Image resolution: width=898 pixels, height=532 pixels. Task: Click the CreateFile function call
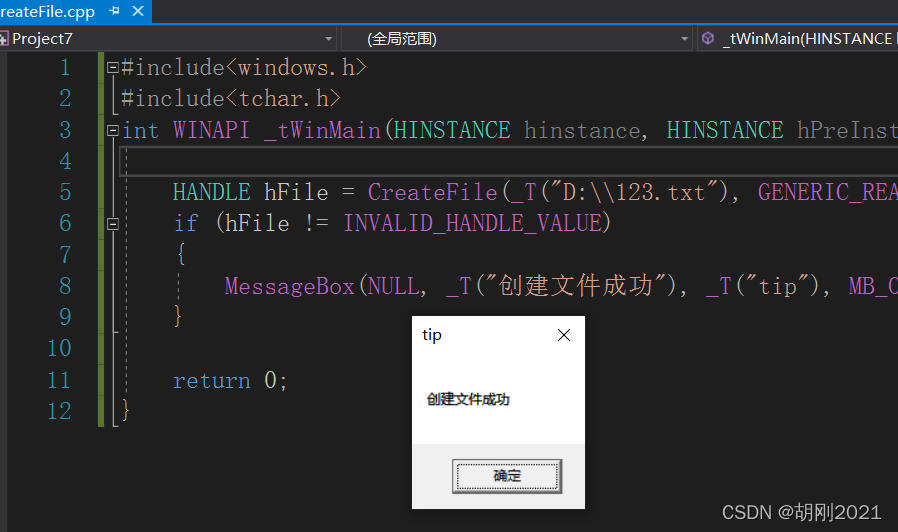click(x=432, y=192)
